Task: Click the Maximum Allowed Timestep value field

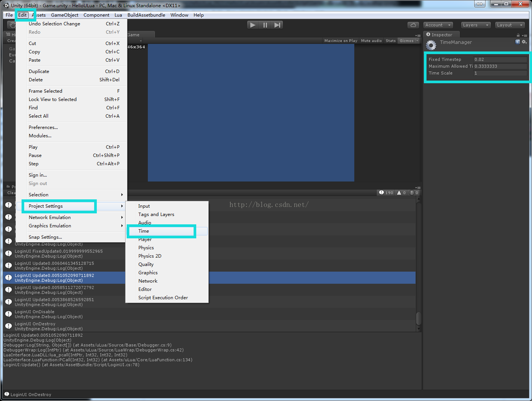Action: [x=500, y=66]
